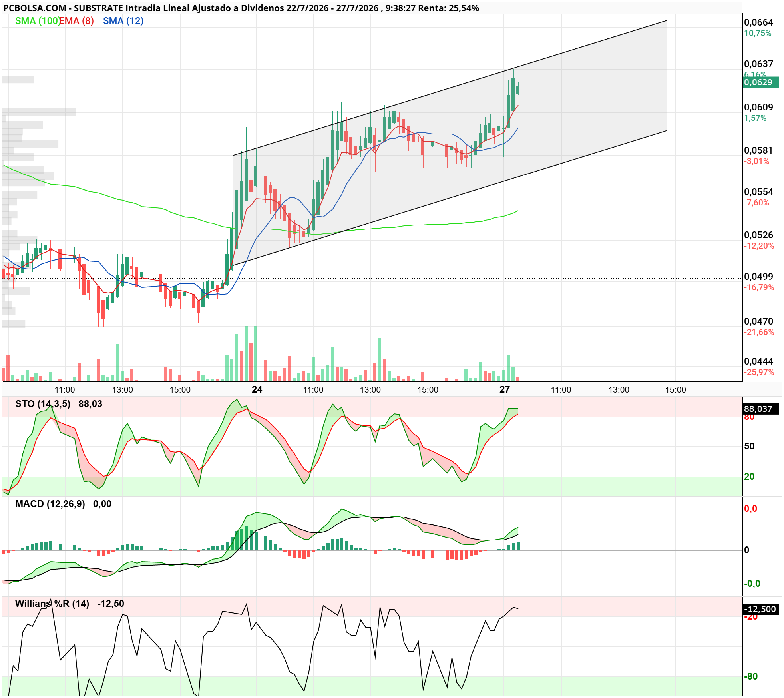Click the date marker 27 on time axis
This screenshot has height=698, width=784.
click(x=505, y=389)
